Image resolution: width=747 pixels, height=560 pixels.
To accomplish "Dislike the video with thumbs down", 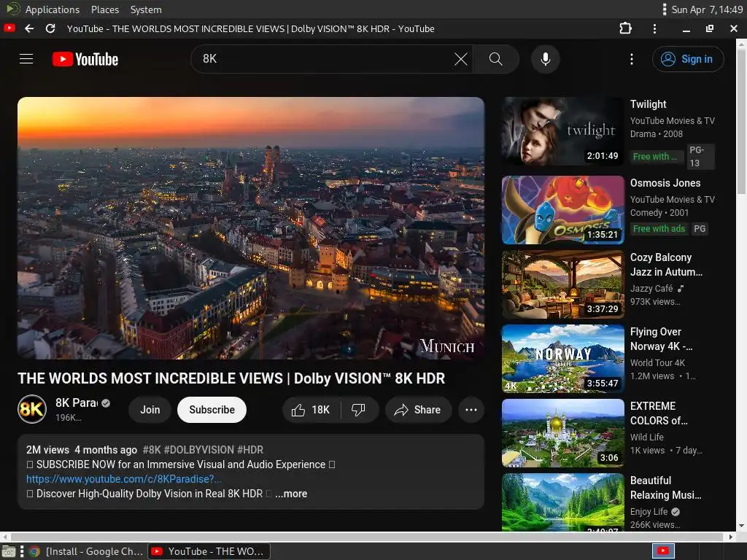I will click(x=359, y=410).
